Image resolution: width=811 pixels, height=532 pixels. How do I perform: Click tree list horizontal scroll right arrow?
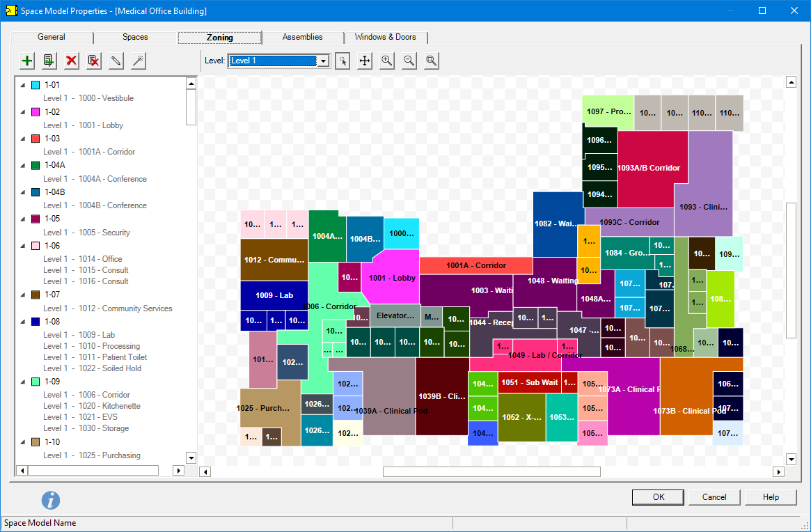(x=178, y=471)
